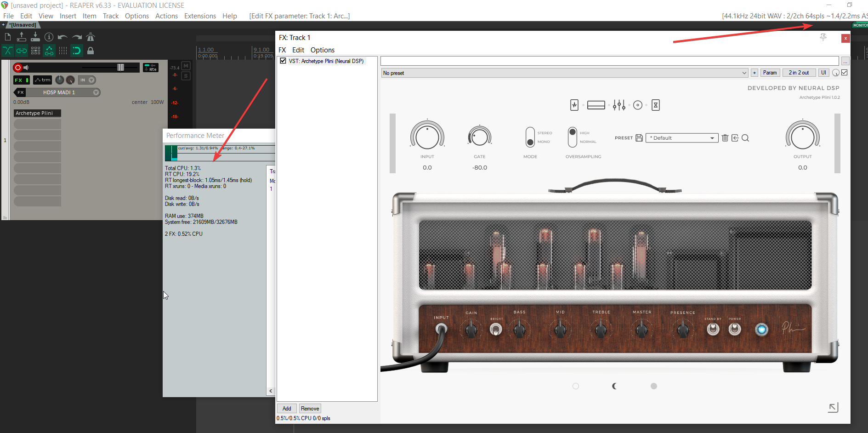The width and height of the screenshot is (868, 433).
Task: Click the Remove FX button
Action: pyautogui.click(x=310, y=409)
